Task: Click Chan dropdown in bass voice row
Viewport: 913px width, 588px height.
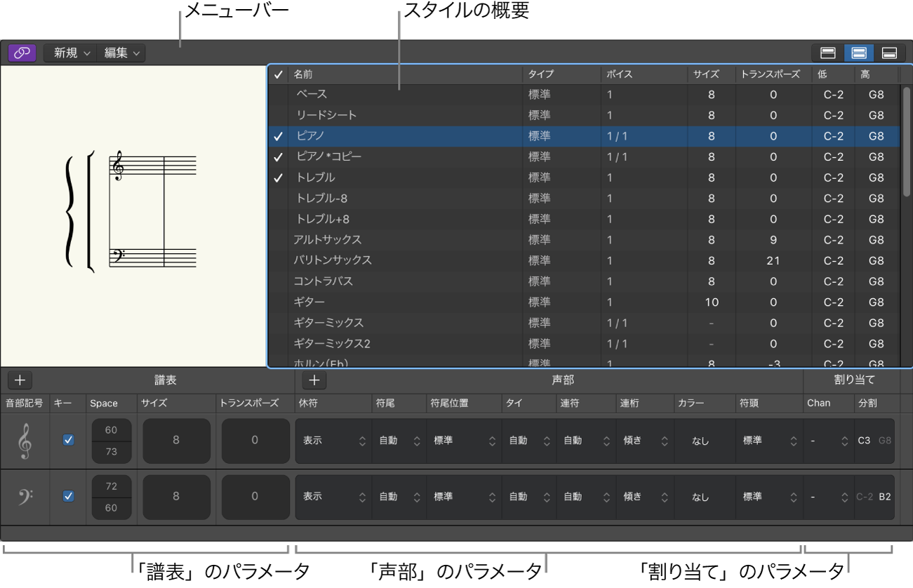Action: click(x=829, y=496)
